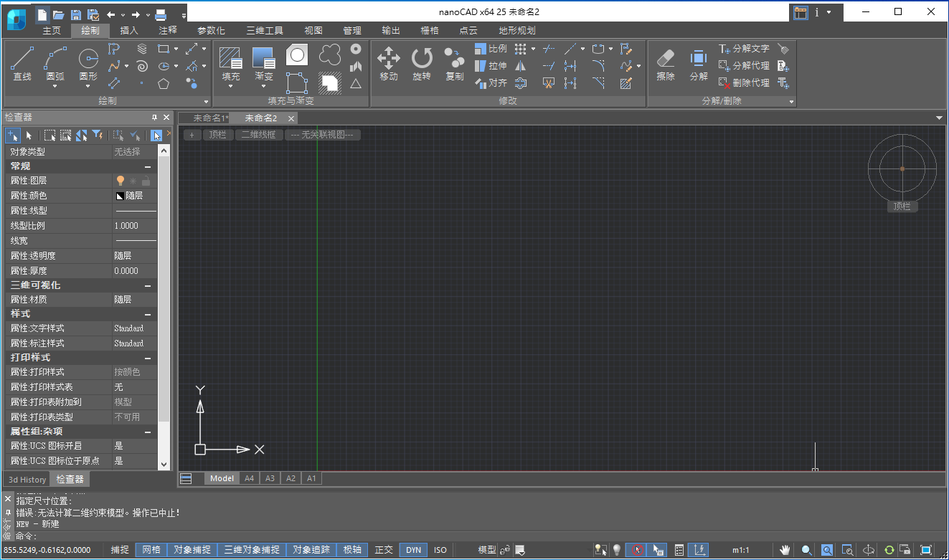Open the 圆弧 (Arc) dropdown arrow

(55, 87)
